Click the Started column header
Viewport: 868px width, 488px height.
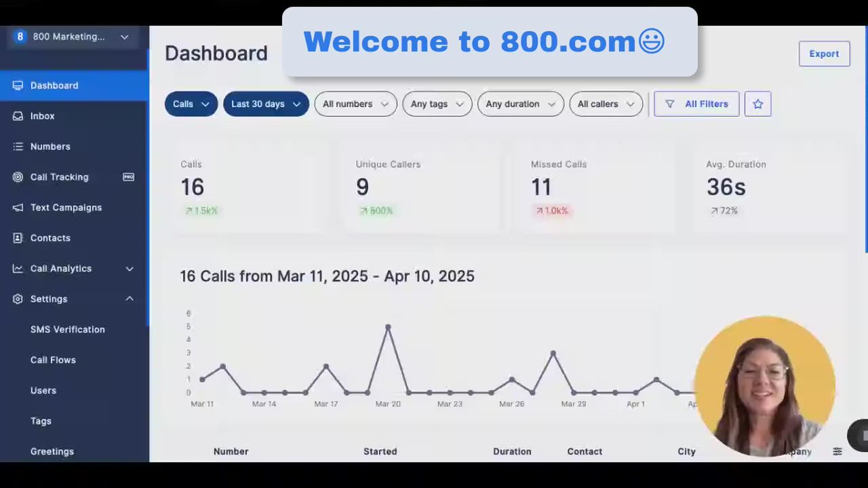(x=380, y=451)
